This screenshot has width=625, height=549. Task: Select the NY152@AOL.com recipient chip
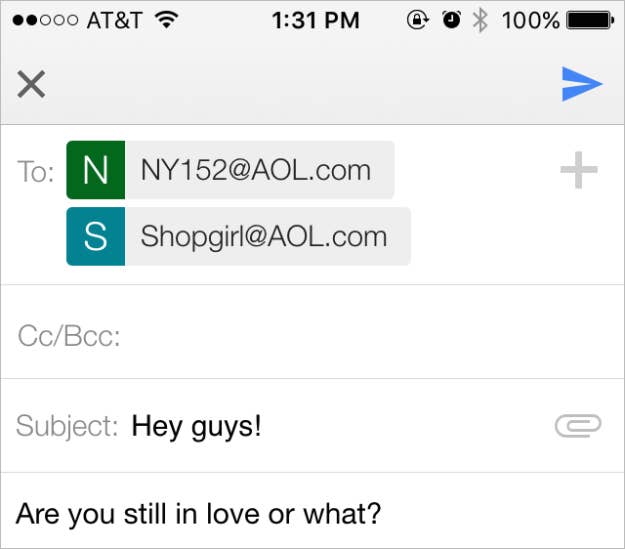230,170
